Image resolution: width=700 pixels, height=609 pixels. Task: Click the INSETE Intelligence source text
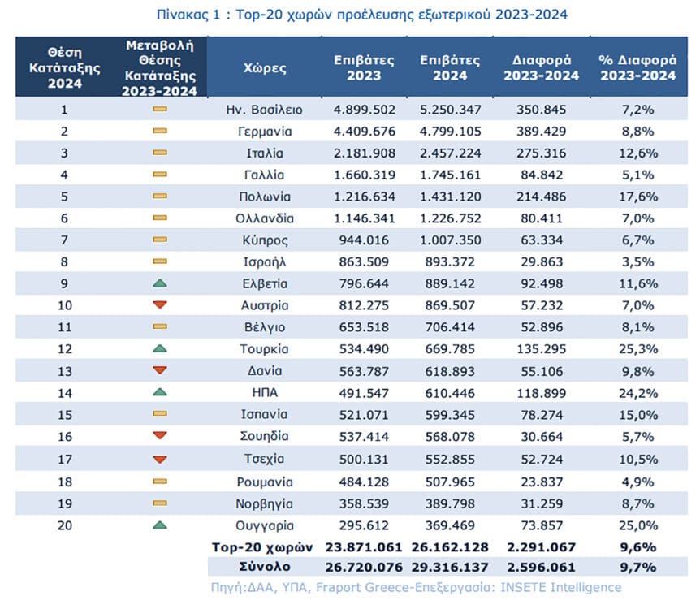pos(560,587)
